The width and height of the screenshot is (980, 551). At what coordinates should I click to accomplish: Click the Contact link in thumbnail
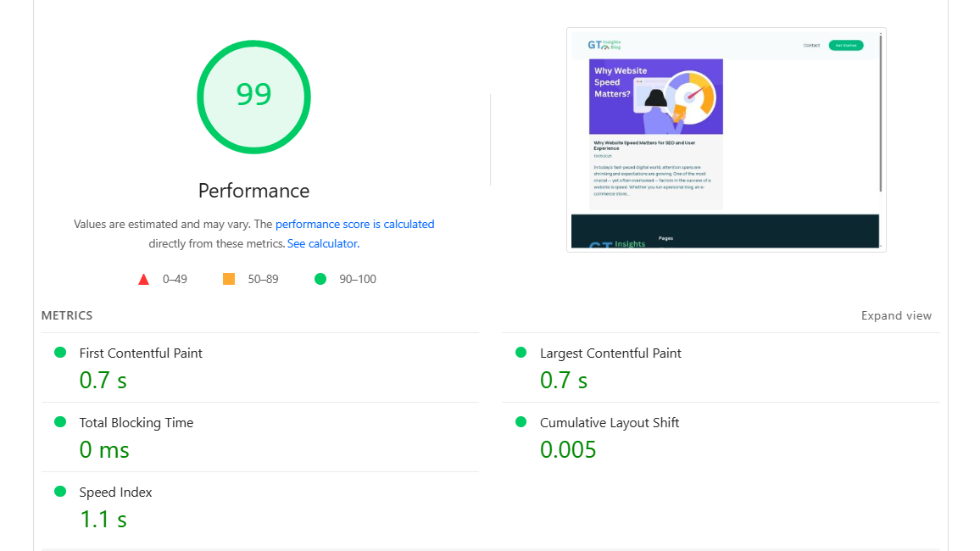811,45
